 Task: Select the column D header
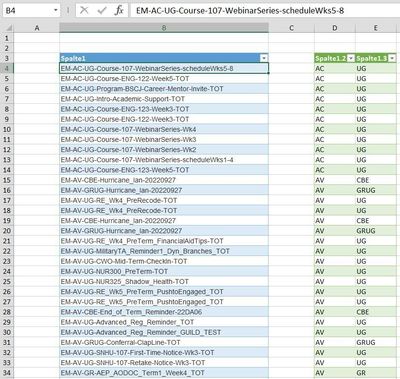pos(335,28)
